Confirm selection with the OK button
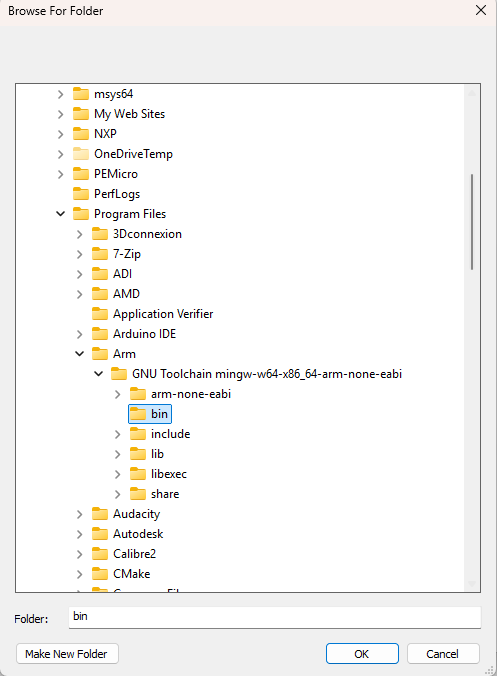The height and width of the screenshot is (676, 497). click(x=362, y=654)
